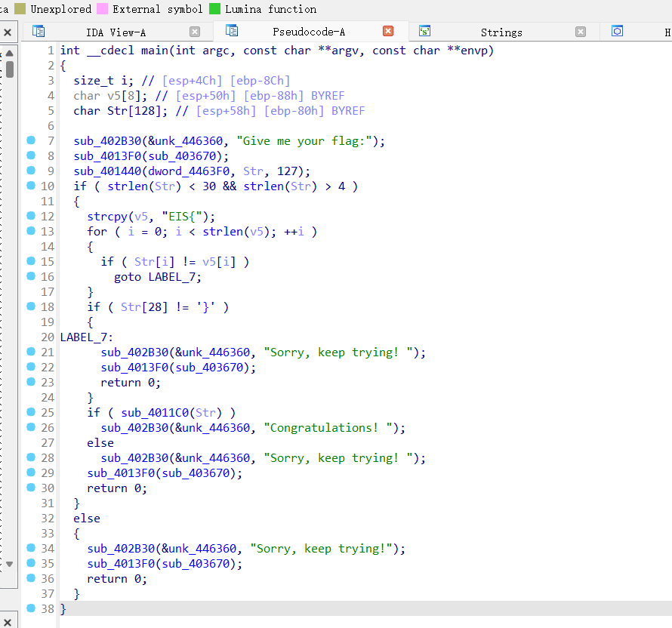Image resolution: width=672 pixels, height=628 pixels.
Task: Toggle breakpoint dot on line 9
Action: click(31, 170)
